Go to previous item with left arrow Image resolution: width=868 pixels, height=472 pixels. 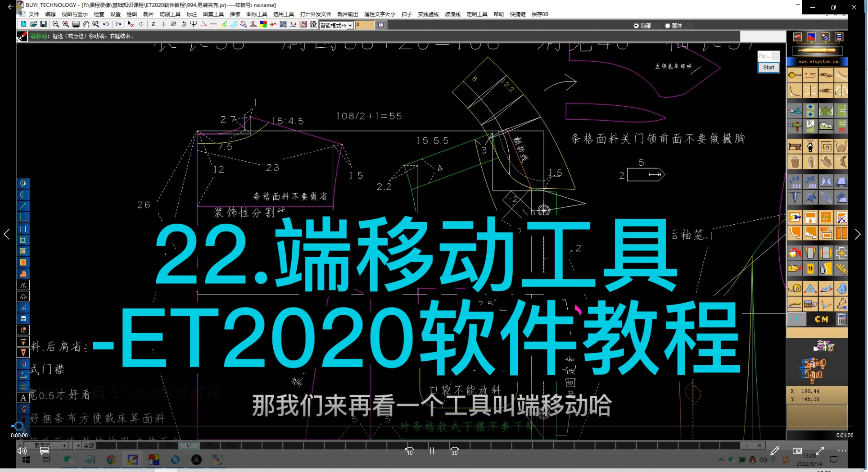pos(7,234)
